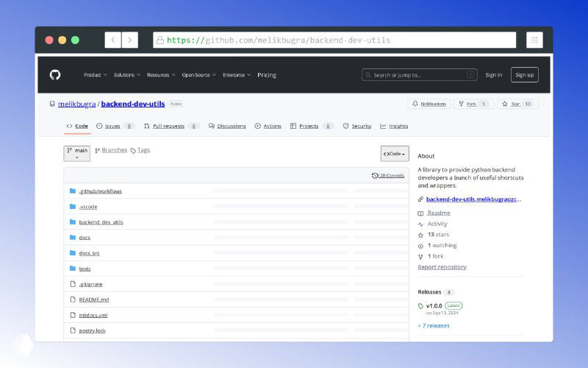Switch to the Issues tab
Image resolution: width=588 pixels, height=368 pixels.
pos(112,126)
